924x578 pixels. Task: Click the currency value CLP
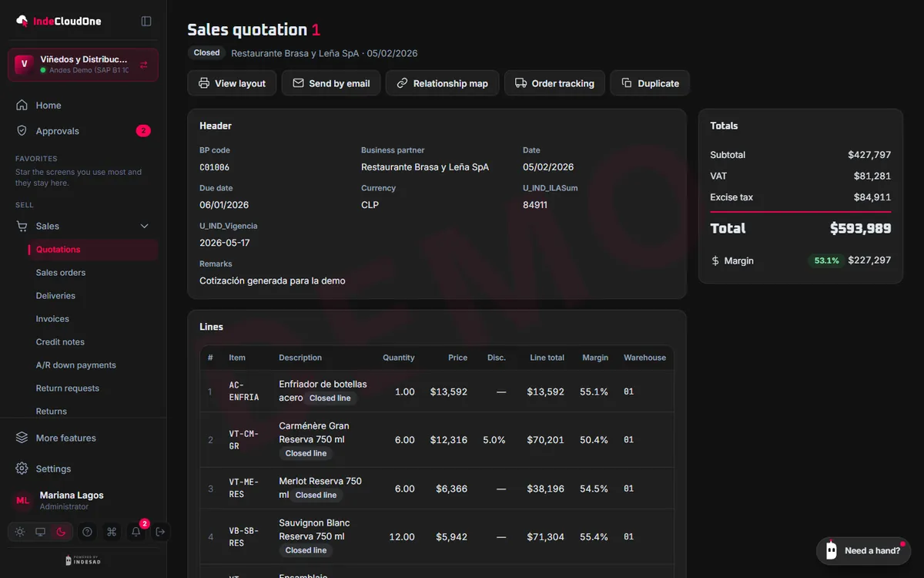click(x=370, y=205)
